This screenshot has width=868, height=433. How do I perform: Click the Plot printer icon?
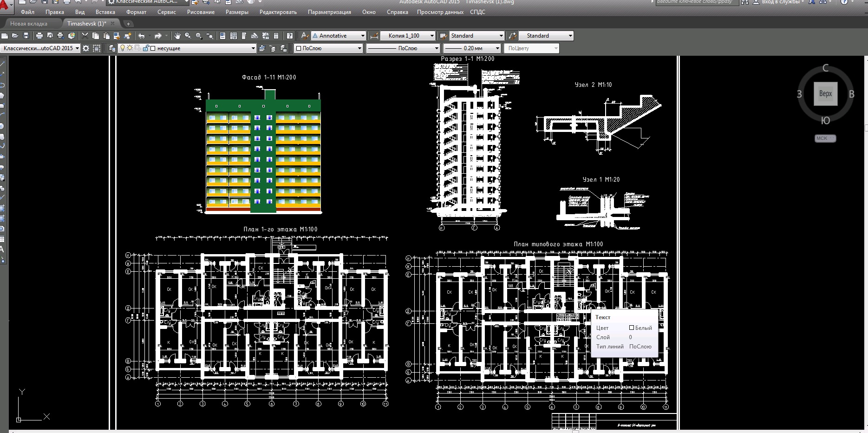click(x=39, y=35)
